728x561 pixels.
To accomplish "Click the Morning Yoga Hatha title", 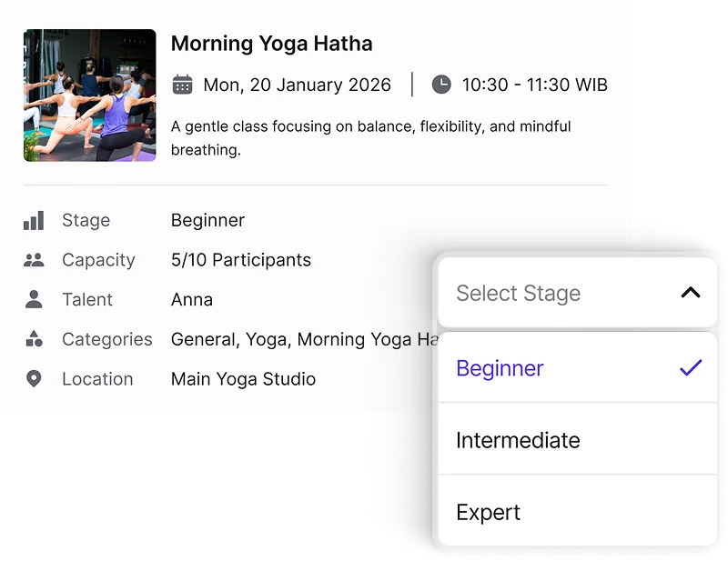I will coord(271,44).
